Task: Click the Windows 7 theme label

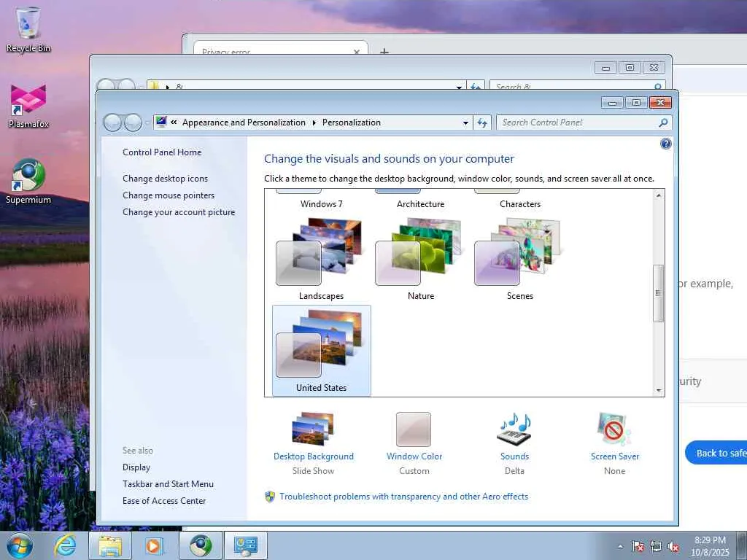Action: point(322,204)
